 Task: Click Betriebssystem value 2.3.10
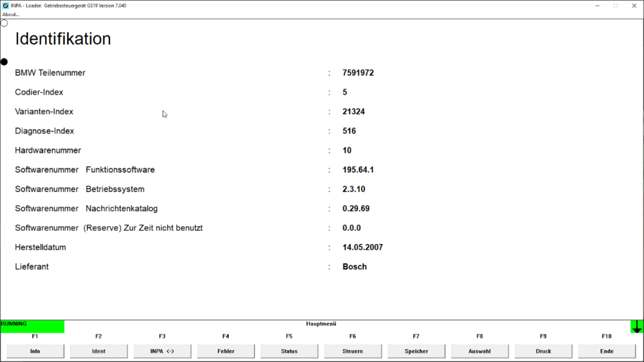pyautogui.click(x=354, y=189)
